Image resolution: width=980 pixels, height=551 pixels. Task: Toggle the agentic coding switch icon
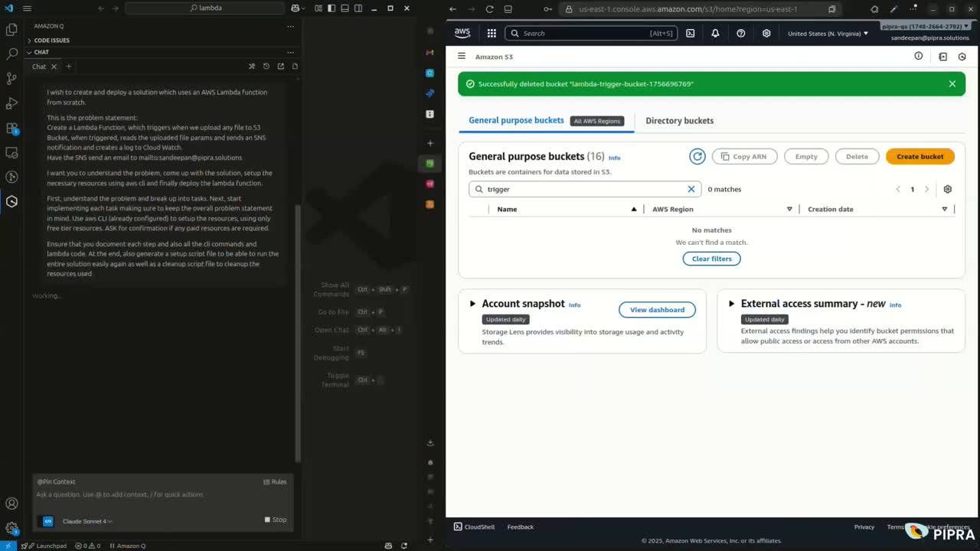click(x=47, y=521)
